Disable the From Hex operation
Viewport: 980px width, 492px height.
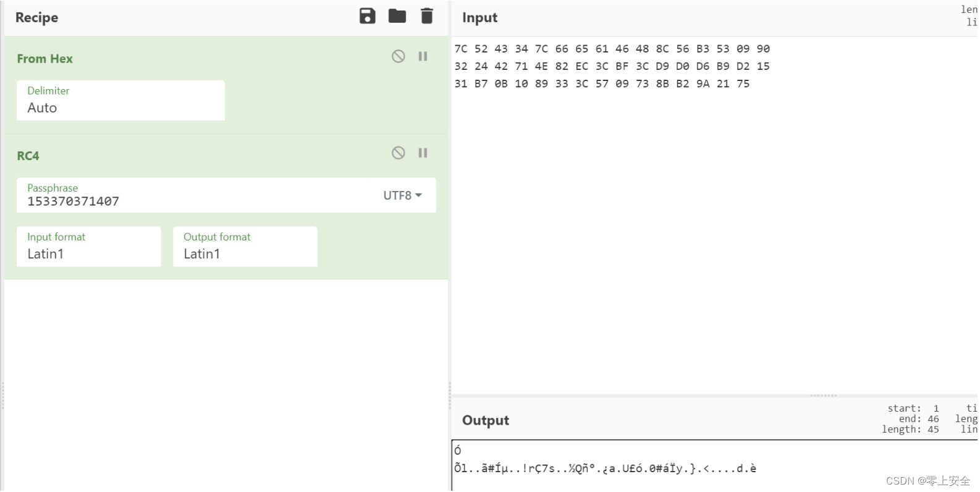[397, 56]
